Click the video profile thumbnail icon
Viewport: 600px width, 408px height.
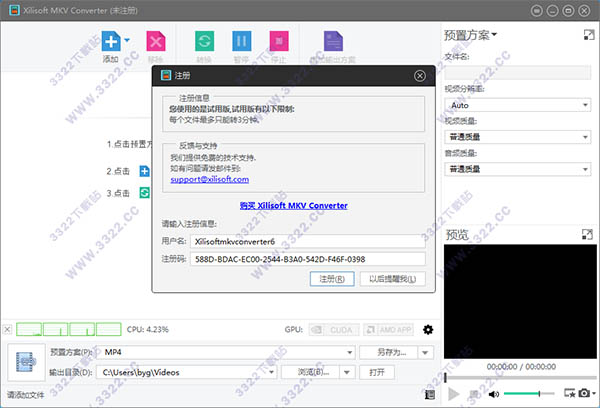pyautogui.click(x=26, y=362)
